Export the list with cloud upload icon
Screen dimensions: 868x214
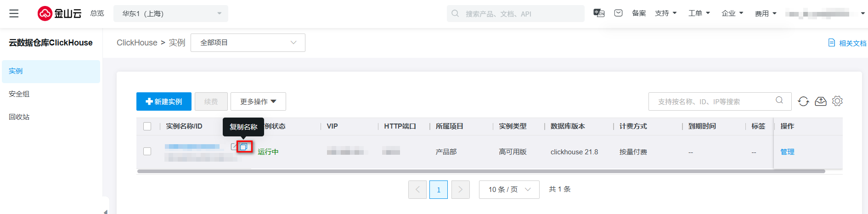pyautogui.click(x=821, y=101)
